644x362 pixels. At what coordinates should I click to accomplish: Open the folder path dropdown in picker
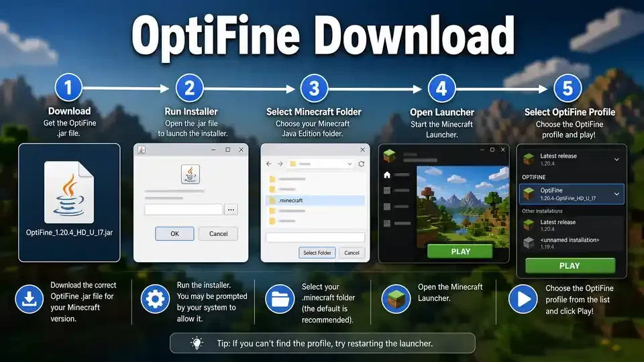(350, 164)
